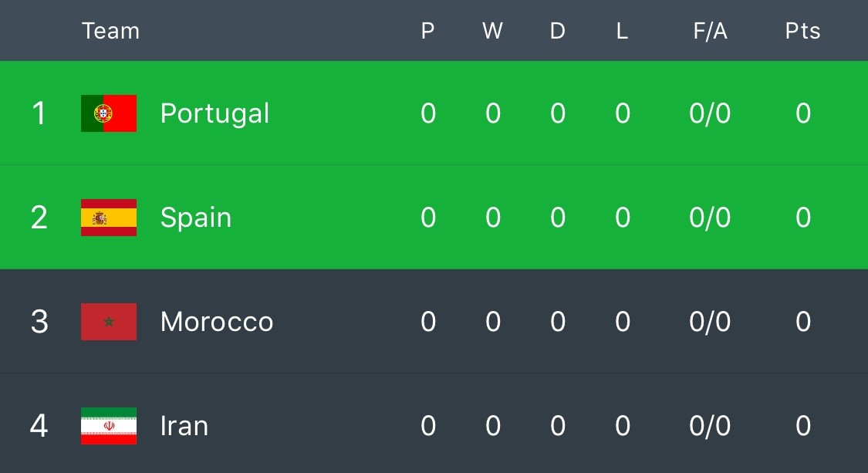The height and width of the screenshot is (473, 868).
Task: Open the Spain team name link
Action: (196, 218)
